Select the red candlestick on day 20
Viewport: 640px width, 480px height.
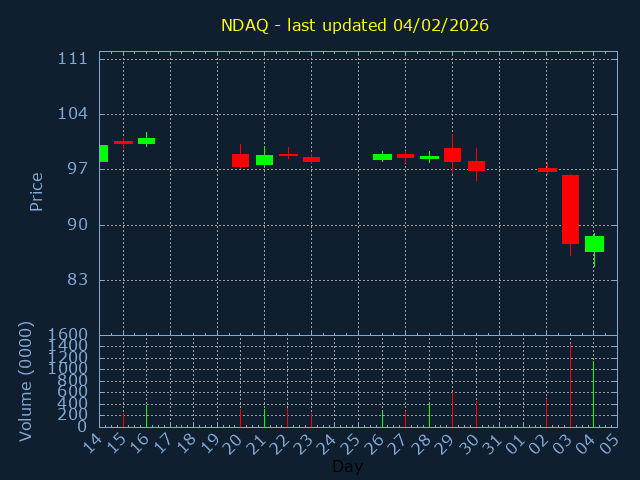coord(240,160)
